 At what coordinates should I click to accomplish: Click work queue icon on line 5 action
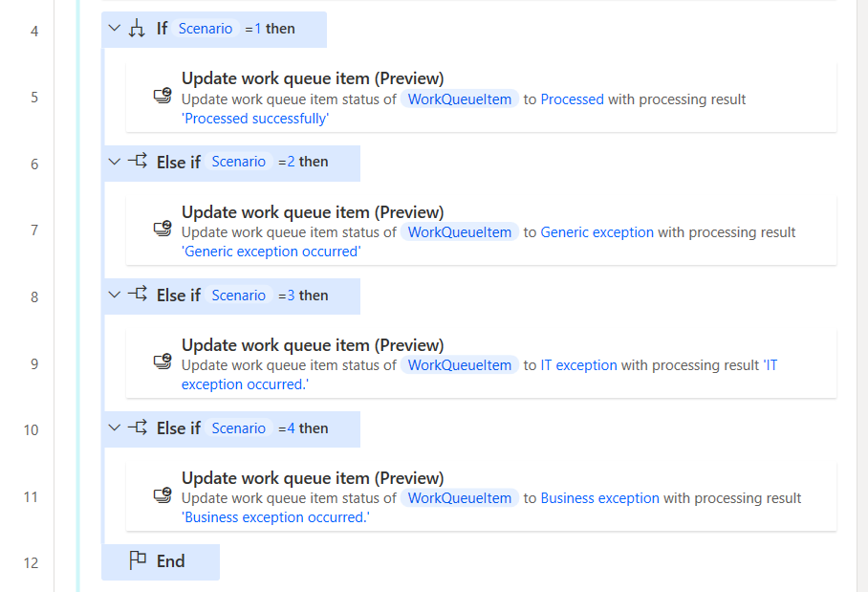(163, 96)
